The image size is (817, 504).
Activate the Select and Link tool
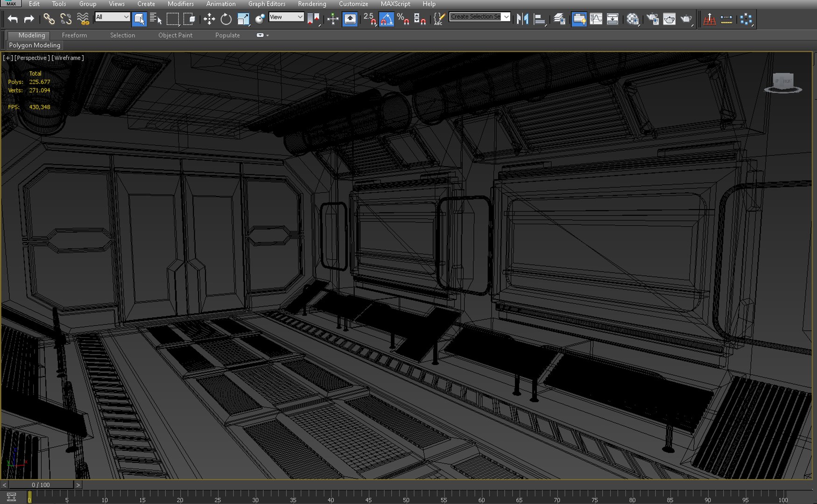pyautogui.click(x=49, y=19)
